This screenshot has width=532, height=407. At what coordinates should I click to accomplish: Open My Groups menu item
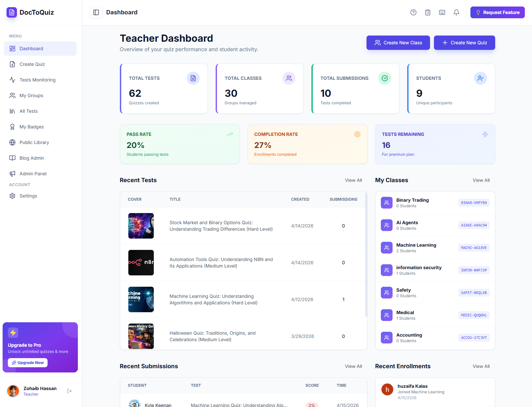click(40, 95)
